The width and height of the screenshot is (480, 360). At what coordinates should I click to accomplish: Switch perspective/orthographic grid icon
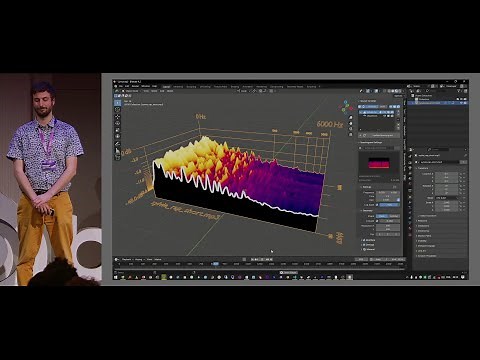(x=350, y=135)
